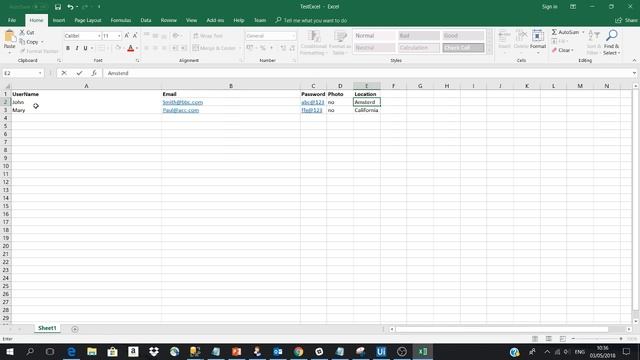Click the abc@123 password link

click(x=313, y=102)
